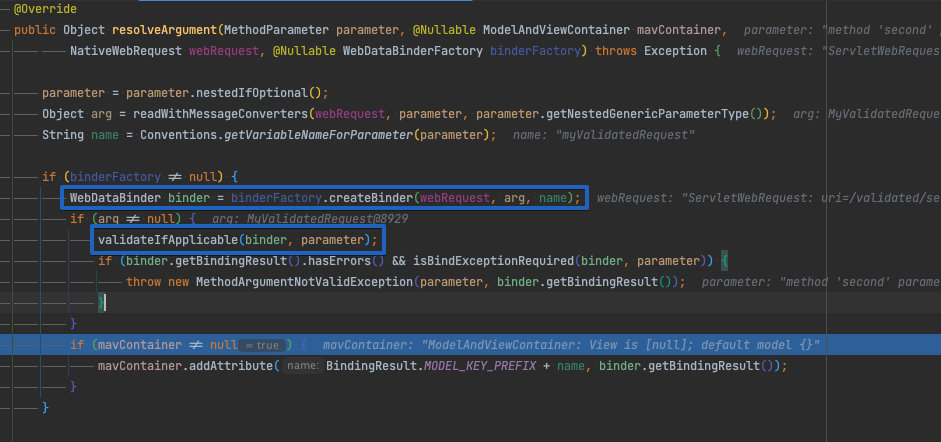Click the MODEL_KEY_PREFIX constant
The width and height of the screenshot is (941, 442).
click(x=480, y=366)
